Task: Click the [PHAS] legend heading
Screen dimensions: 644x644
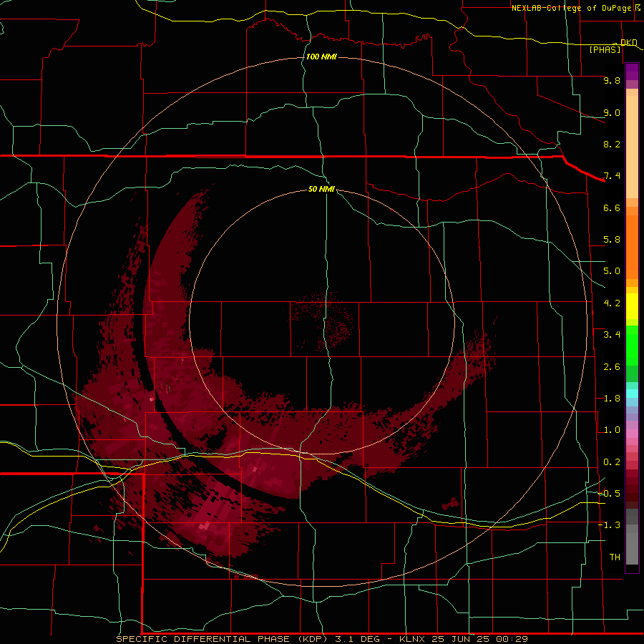Action: tap(605, 50)
